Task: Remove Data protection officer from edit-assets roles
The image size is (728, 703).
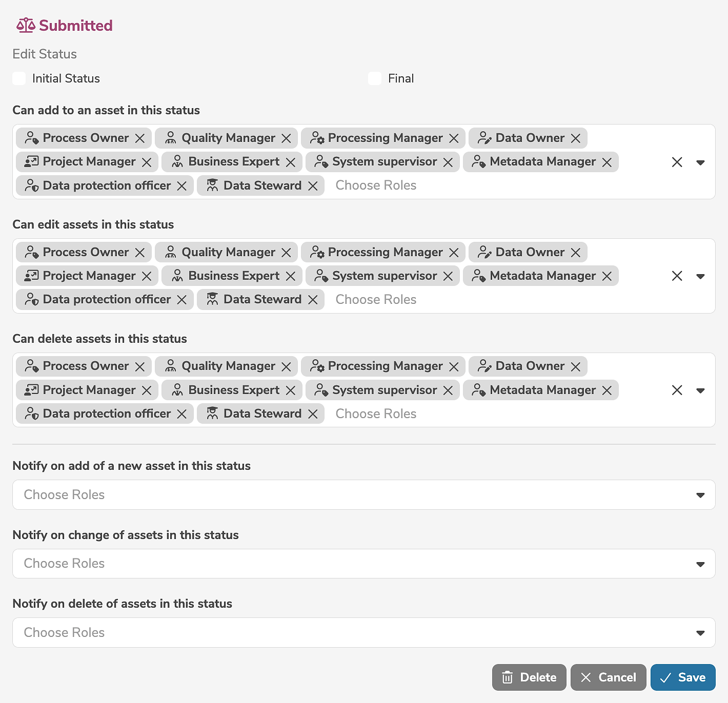Action: tap(182, 300)
